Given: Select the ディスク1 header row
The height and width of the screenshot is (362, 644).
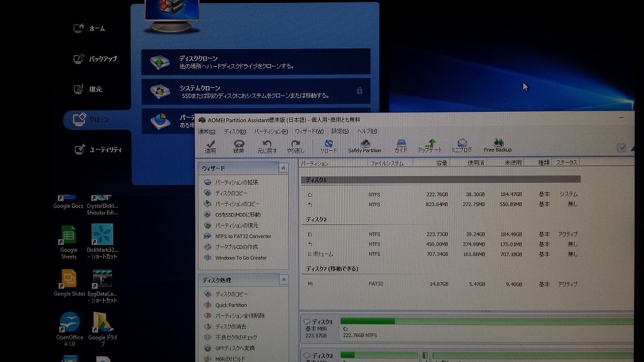Looking at the screenshot, I should click(x=441, y=179).
